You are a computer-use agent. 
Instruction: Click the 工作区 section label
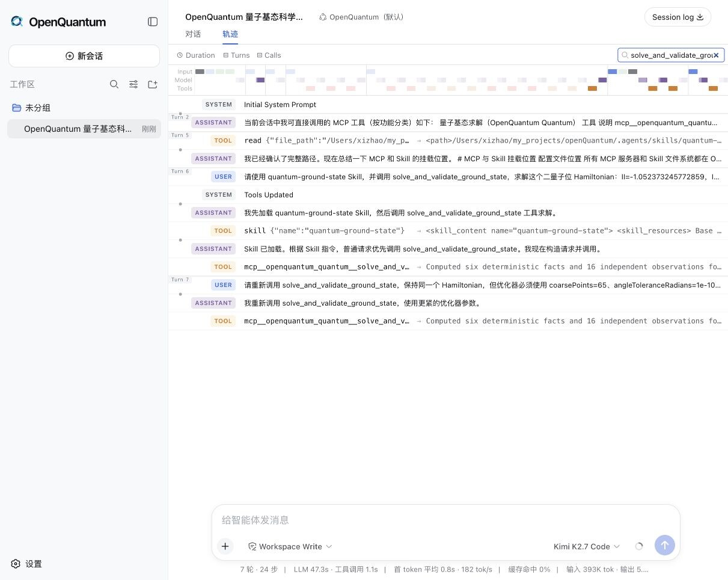pos(22,84)
